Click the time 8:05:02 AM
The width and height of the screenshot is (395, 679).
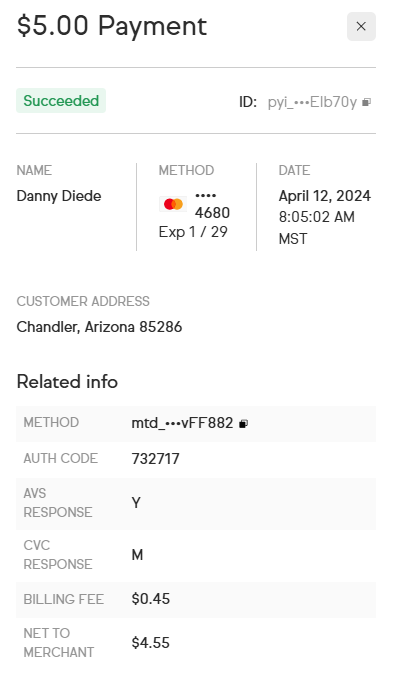(317, 217)
